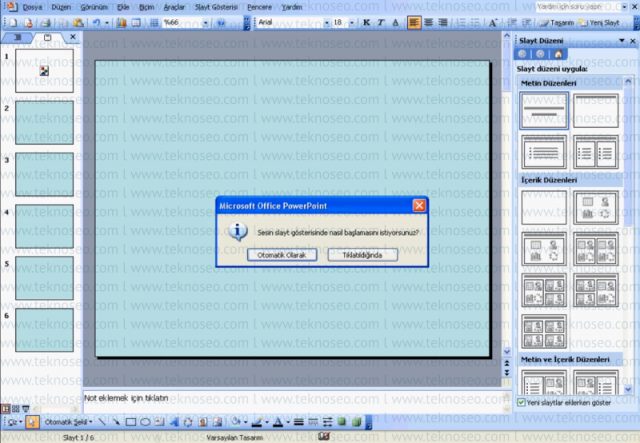
Task: Select Objects pointer tool
Action: pyautogui.click(x=31, y=422)
